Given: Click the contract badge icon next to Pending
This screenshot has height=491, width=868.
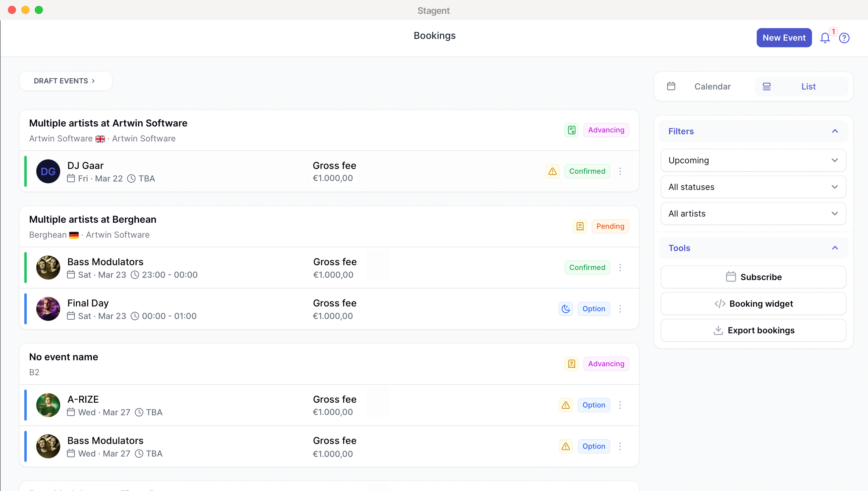Looking at the screenshot, I should click(580, 226).
